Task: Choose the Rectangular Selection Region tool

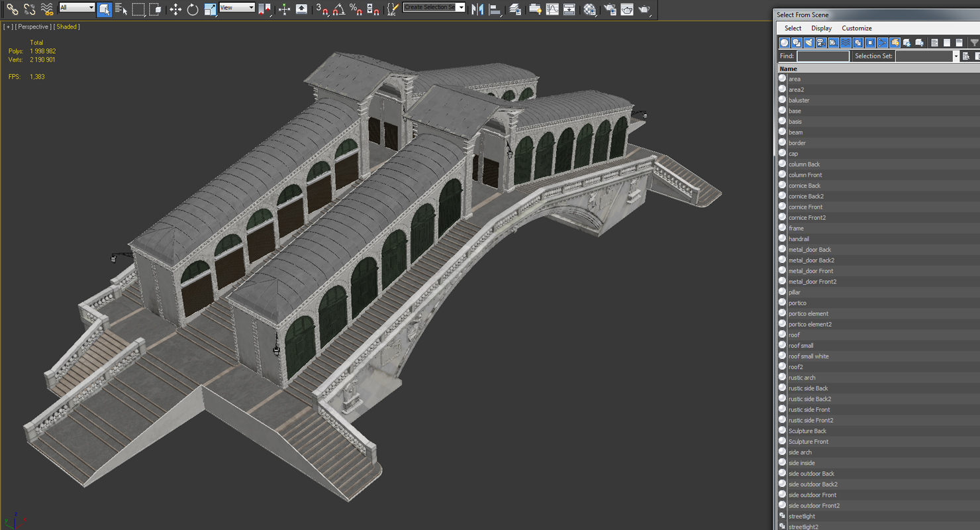Action: click(x=138, y=9)
